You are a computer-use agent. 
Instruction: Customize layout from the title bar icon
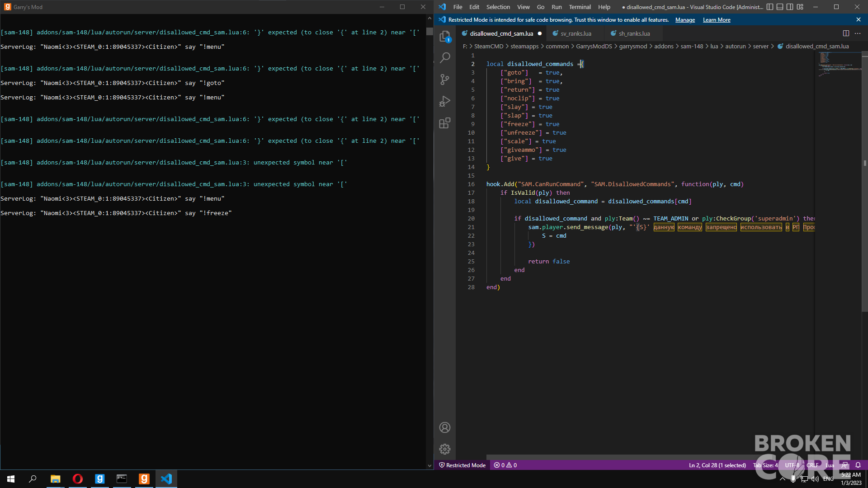tap(800, 7)
